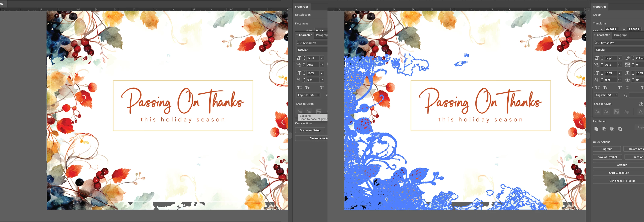Image resolution: width=644 pixels, height=222 pixels.
Task: Click the Unite pathfinder icon
Action: tap(597, 129)
